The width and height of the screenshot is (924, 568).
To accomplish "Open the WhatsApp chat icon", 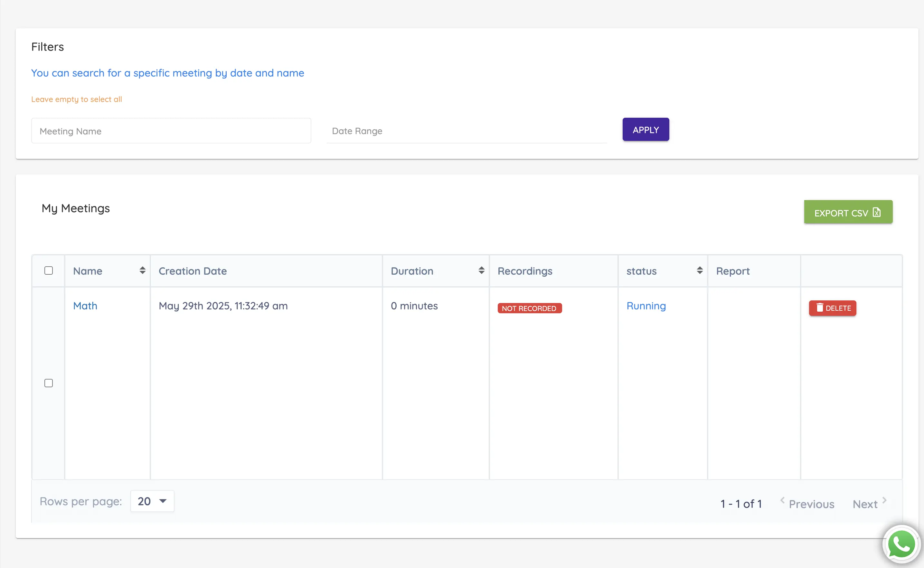I will pyautogui.click(x=901, y=544).
